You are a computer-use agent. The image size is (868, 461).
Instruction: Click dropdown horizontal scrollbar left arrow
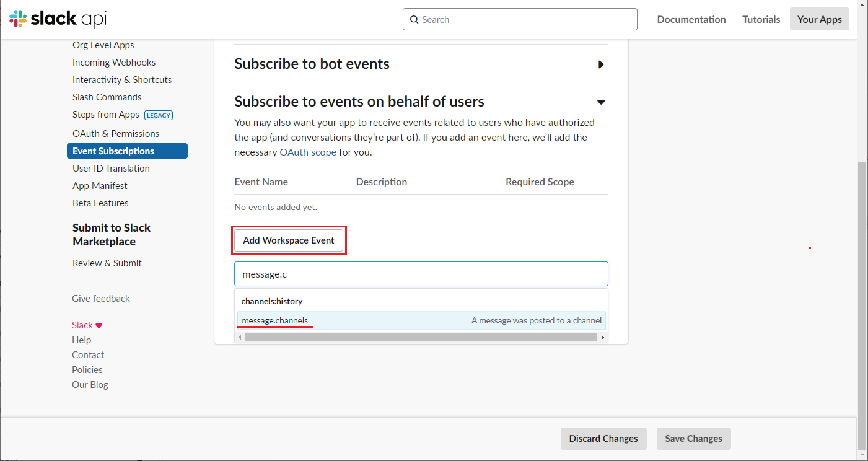coord(240,338)
